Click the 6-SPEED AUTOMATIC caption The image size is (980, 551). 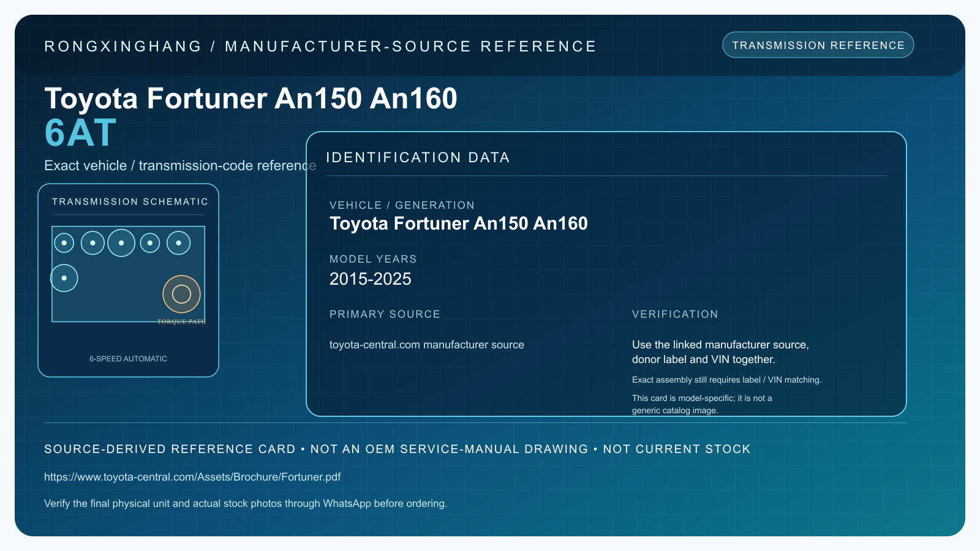[128, 359]
